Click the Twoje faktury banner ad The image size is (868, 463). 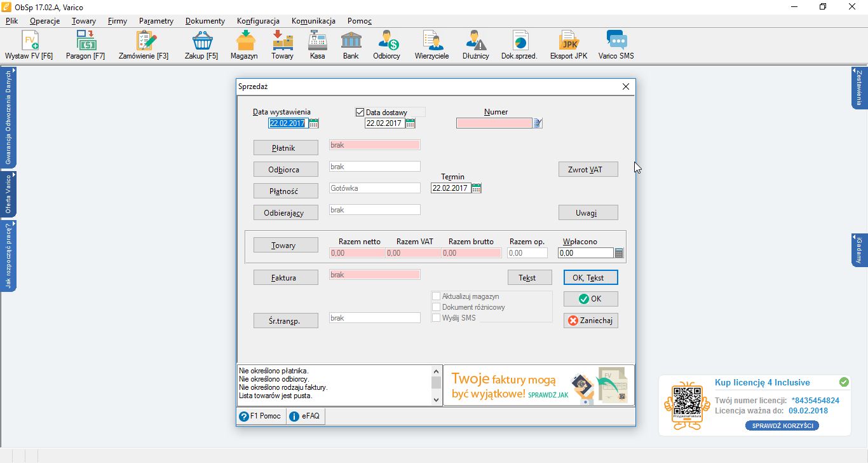pos(539,385)
